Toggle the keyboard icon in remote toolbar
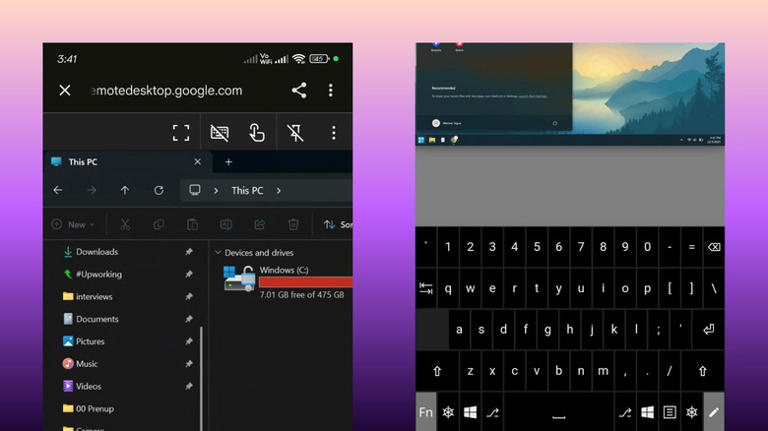768x431 pixels. (219, 133)
